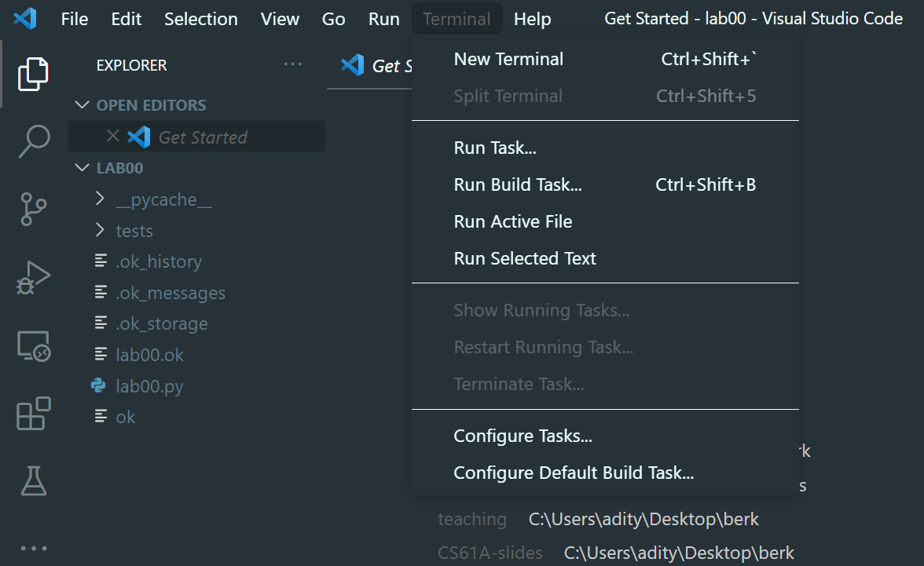Click the VS Code logo in the title bar
The image size is (924, 566).
coord(26,18)
